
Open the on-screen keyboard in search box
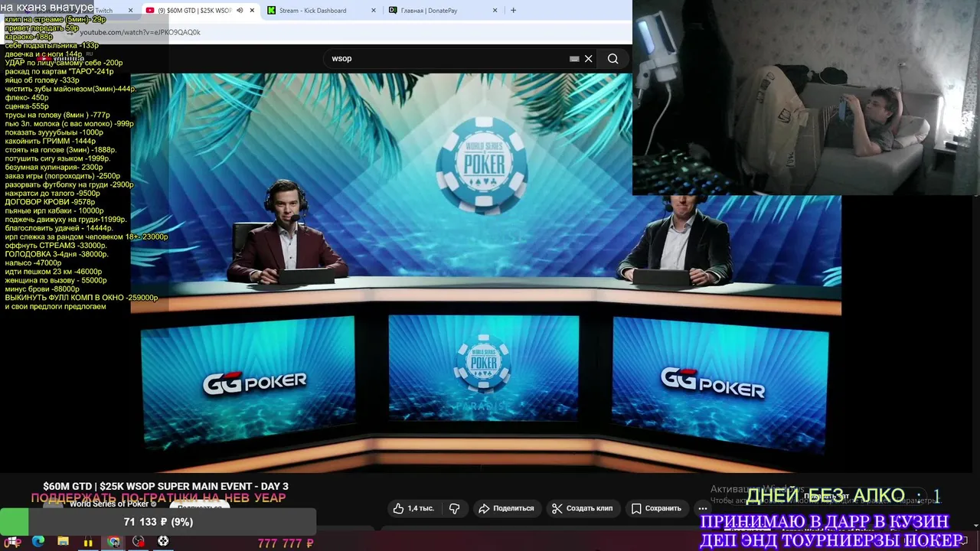[x=574, y=58]
